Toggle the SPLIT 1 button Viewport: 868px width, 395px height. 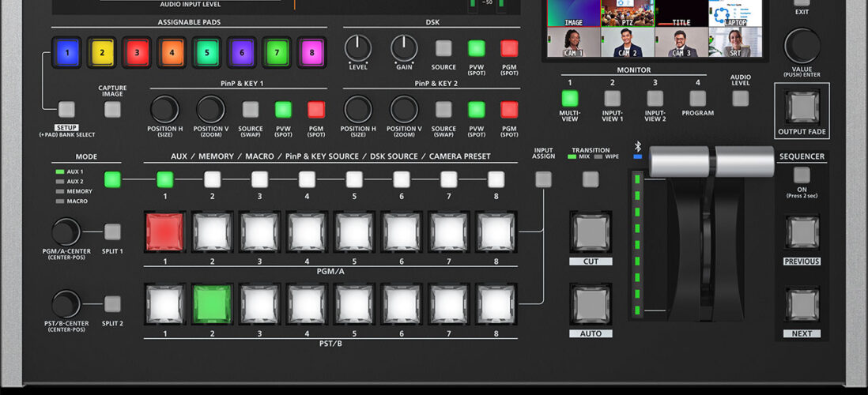point(113,231)
